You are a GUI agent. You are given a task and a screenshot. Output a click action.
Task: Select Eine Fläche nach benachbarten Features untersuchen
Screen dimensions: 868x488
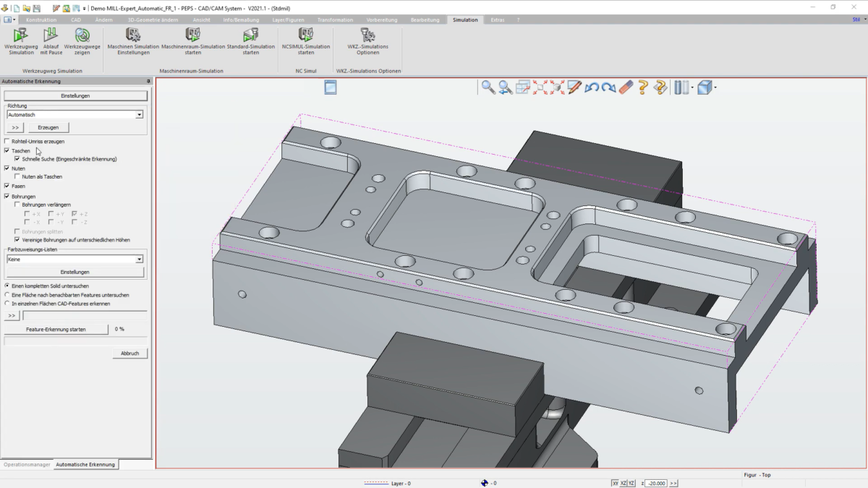click(7, 295)
